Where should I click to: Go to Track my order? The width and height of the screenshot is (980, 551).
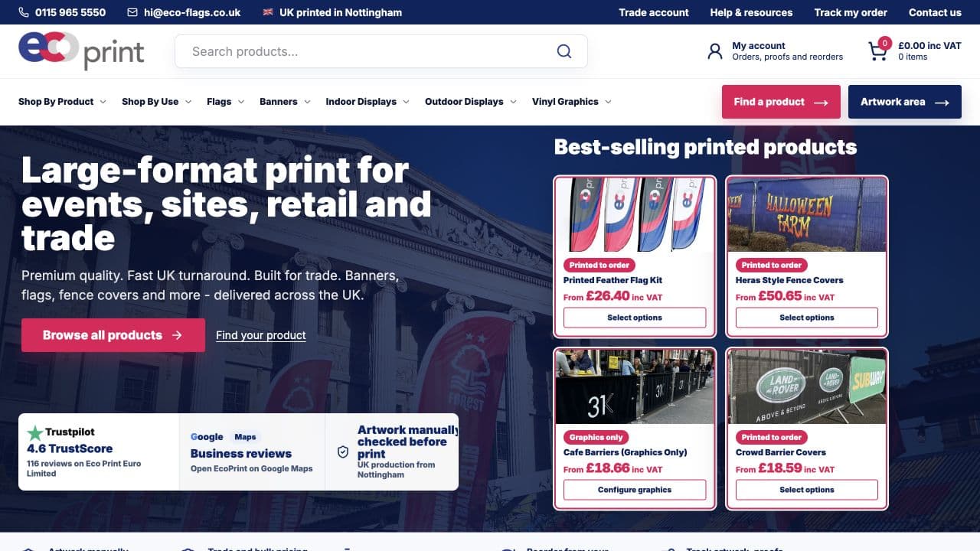[x=851, y=12]
